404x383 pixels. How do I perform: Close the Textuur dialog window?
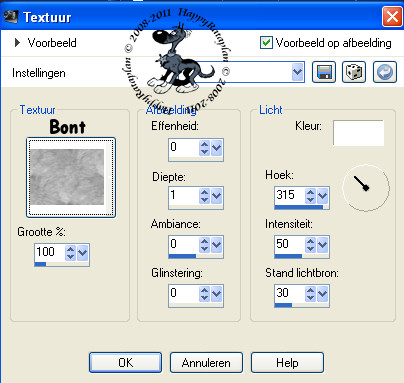[x=392, y=16]
